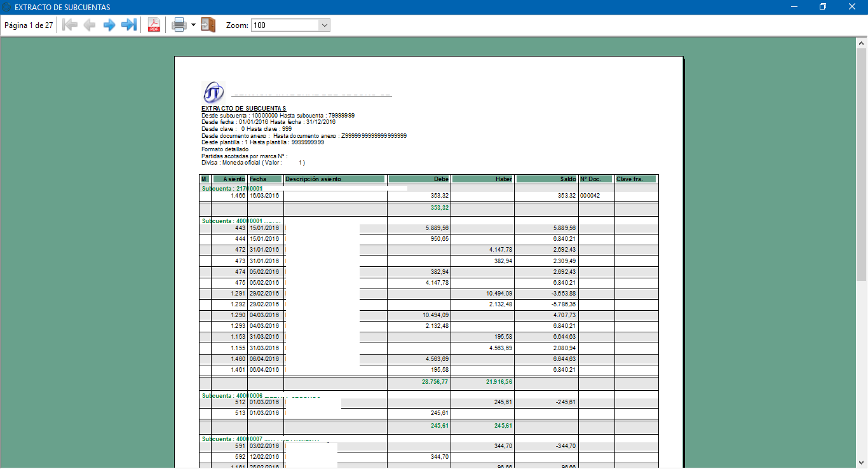Click the date '16/03/2016' in row 1.466
Screen dimensions: 868x469
(264, 196)
